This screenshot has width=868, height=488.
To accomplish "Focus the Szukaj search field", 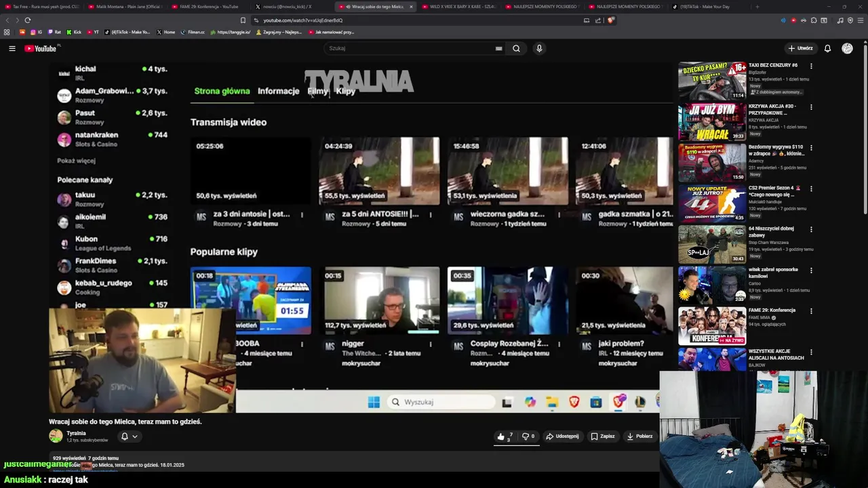I will click(410, 48).
